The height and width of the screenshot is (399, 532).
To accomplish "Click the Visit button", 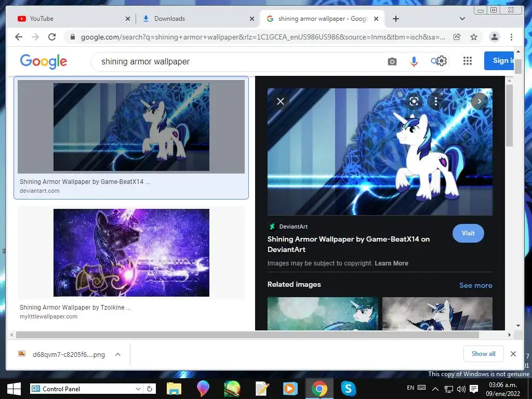I will (x=468, y=233).
